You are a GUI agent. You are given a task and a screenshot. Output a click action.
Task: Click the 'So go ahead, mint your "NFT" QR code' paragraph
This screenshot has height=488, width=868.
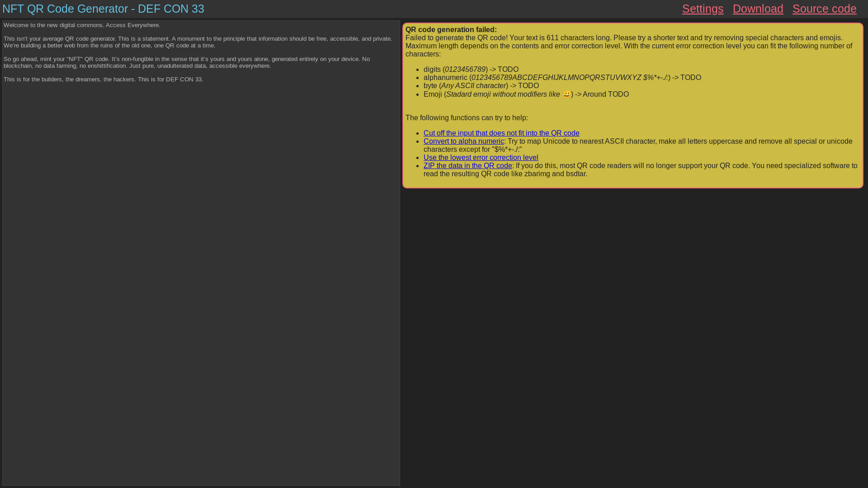tap(187, 62)
